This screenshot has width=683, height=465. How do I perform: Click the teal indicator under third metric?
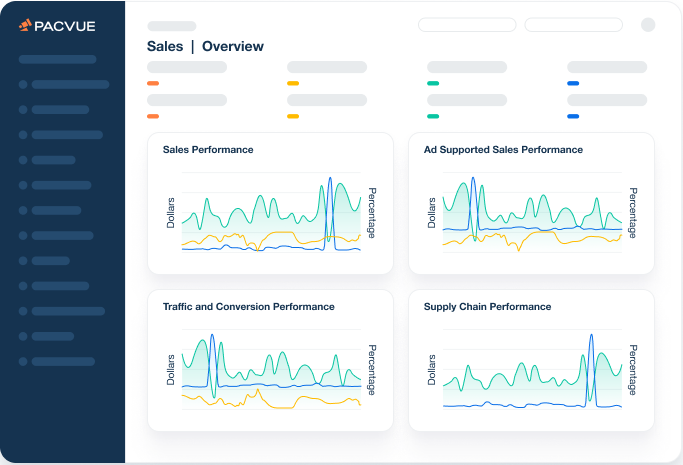tap(433, 83)
